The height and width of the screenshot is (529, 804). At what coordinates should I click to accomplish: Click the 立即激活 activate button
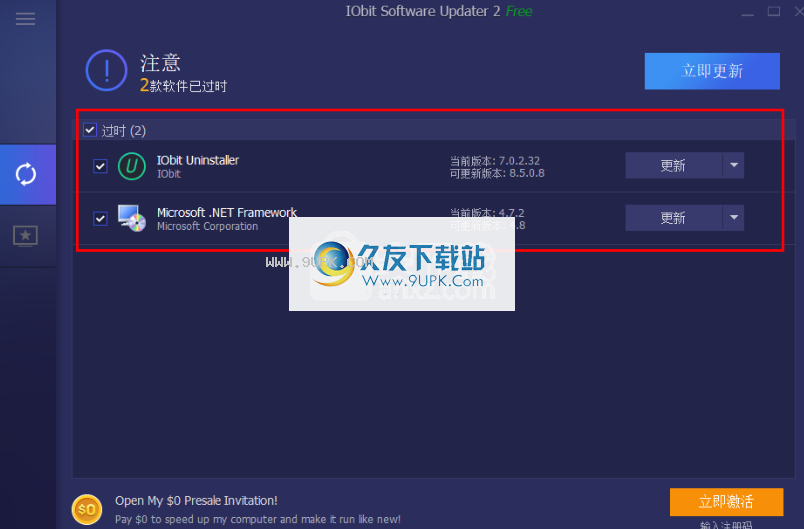pyautogui.click(x=726, y=501)
